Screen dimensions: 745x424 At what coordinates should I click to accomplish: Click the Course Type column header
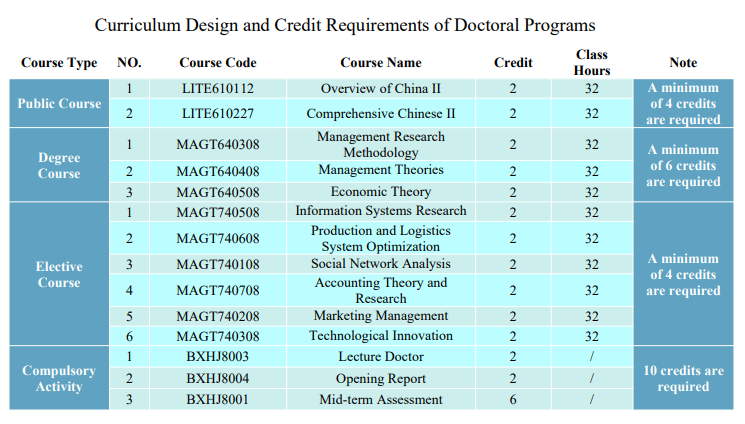click(59, 63)
